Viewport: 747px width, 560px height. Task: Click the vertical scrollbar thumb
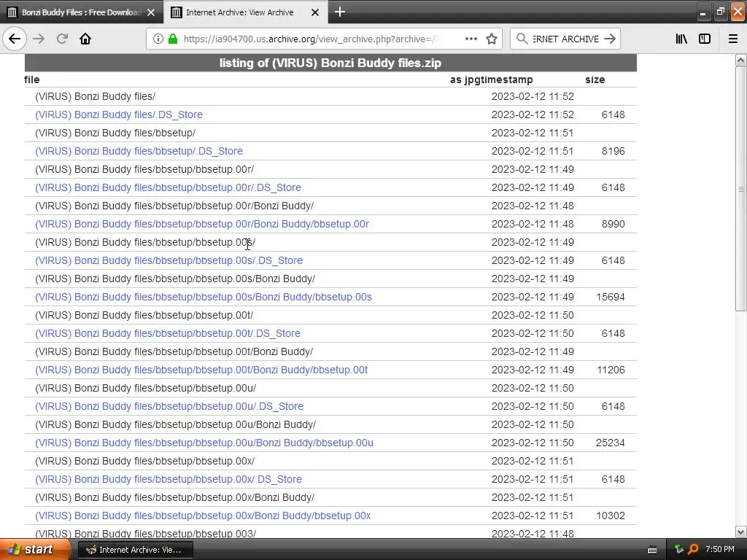tap(740, 189)
